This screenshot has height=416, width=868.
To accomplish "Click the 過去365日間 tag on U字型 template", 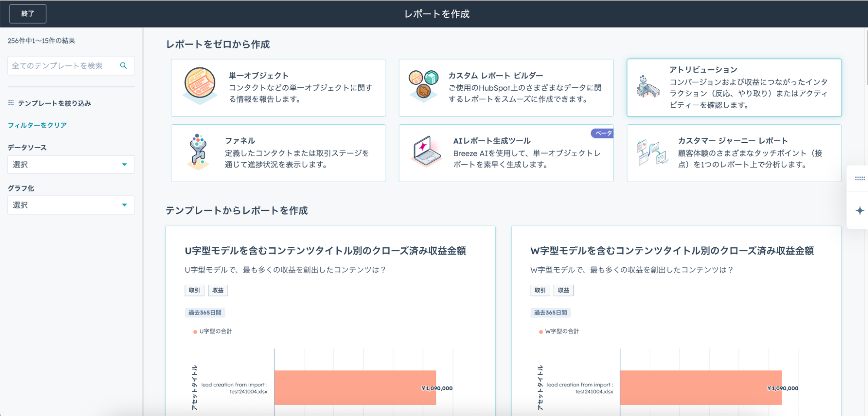I will 205,313.
